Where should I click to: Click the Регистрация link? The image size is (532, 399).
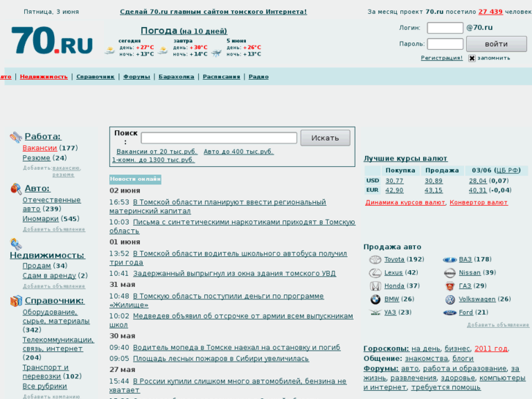click(441, 59)
